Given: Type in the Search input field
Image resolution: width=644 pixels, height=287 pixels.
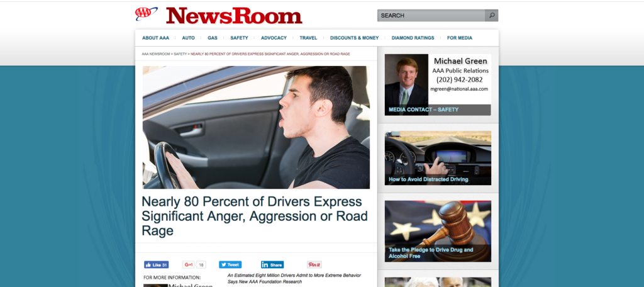Looking at the screenshot, I should 431,15.
